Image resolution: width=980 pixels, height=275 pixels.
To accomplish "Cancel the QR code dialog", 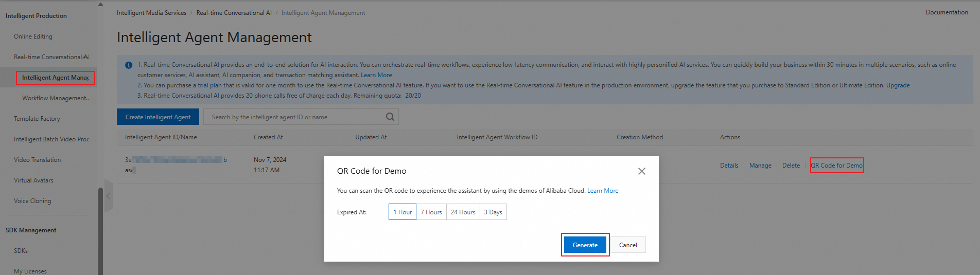I will (x=628, y=245).
